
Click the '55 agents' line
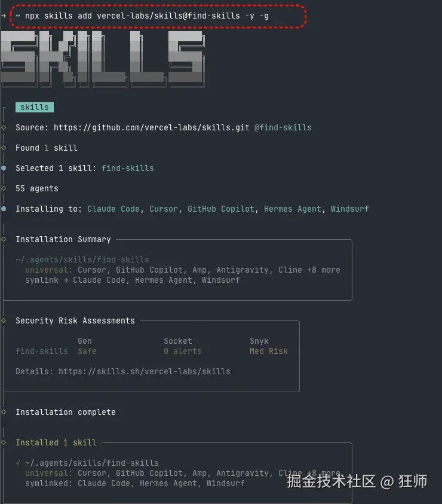(37, 188)
